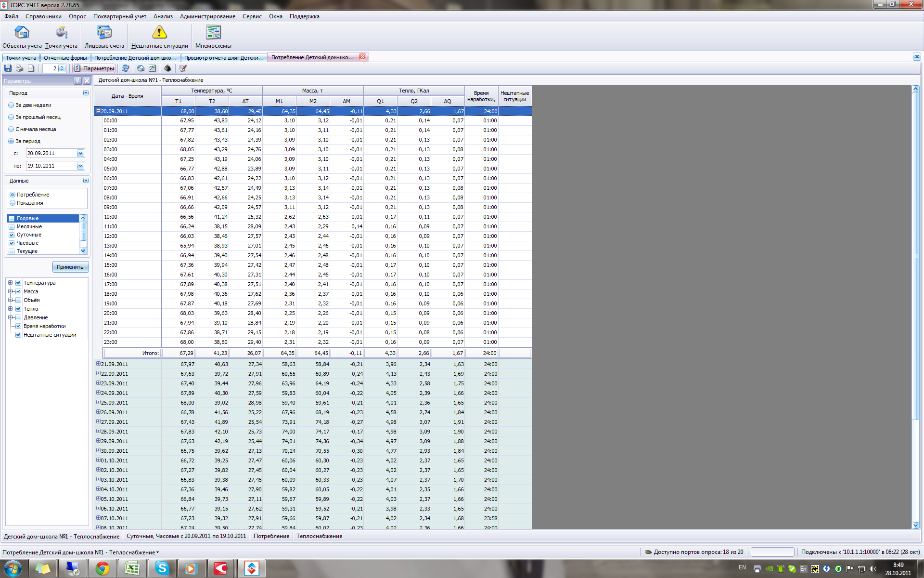Collapse the 20.09.2011 row in table
Image resolution: width=924 pixels, height=578 pixels.
click(x=98, y=111)
